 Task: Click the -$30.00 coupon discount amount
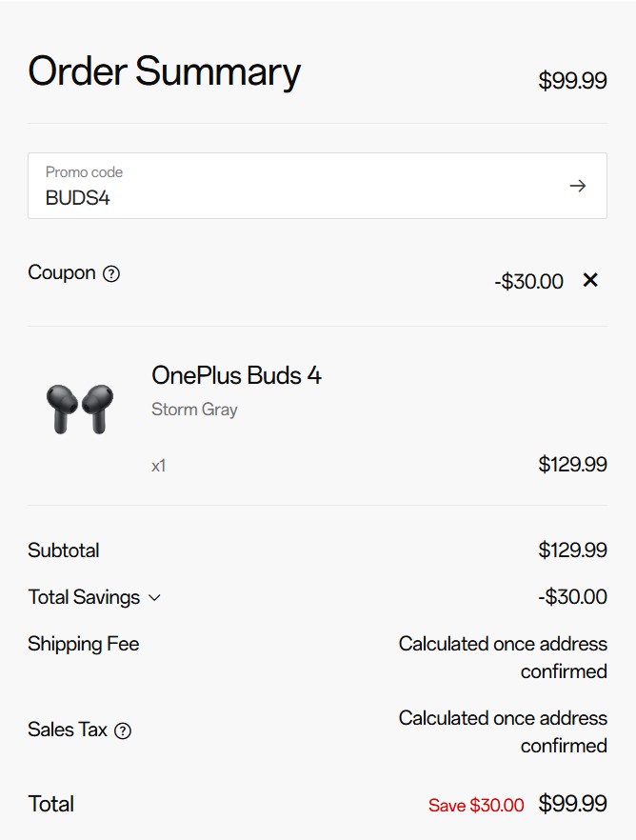[x=528, y=281]
